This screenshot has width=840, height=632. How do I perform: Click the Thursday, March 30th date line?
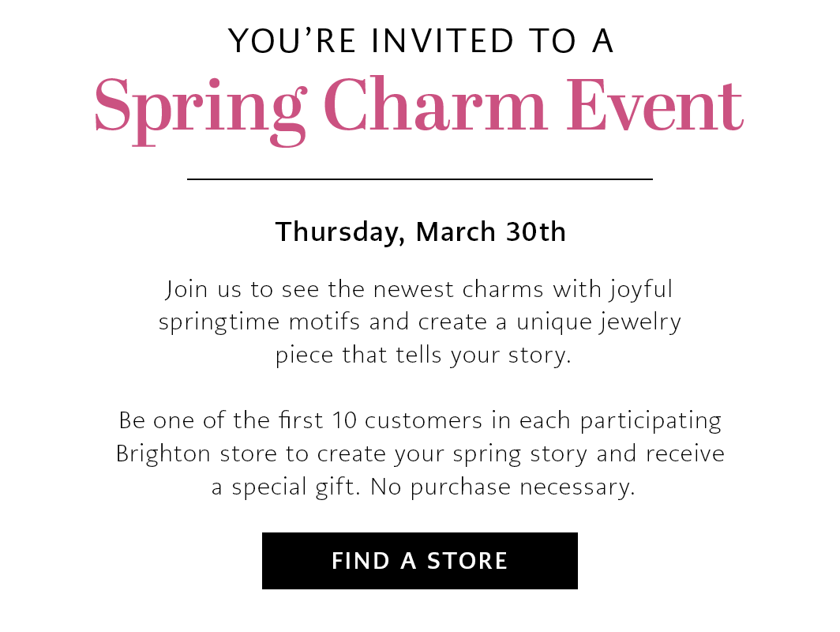[419, 231]
